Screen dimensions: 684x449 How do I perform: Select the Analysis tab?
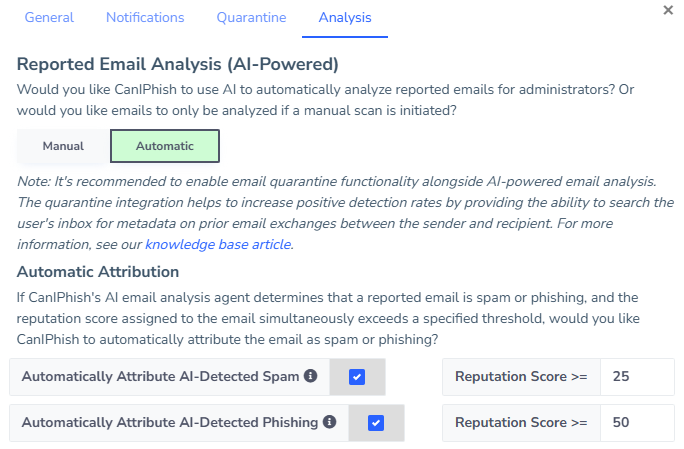pyautogui.click(x=345, y=18)
